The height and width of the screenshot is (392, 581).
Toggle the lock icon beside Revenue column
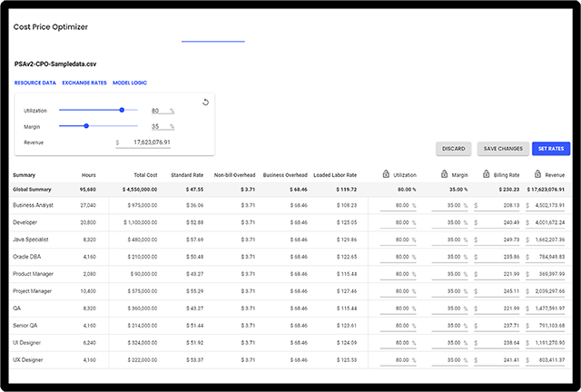coord(537,174)
